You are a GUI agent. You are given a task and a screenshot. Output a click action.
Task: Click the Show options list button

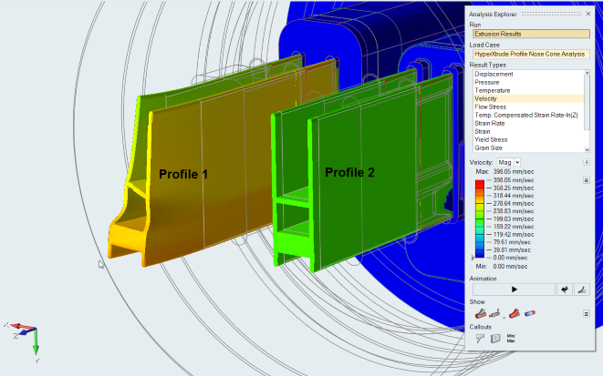point(586,314)
